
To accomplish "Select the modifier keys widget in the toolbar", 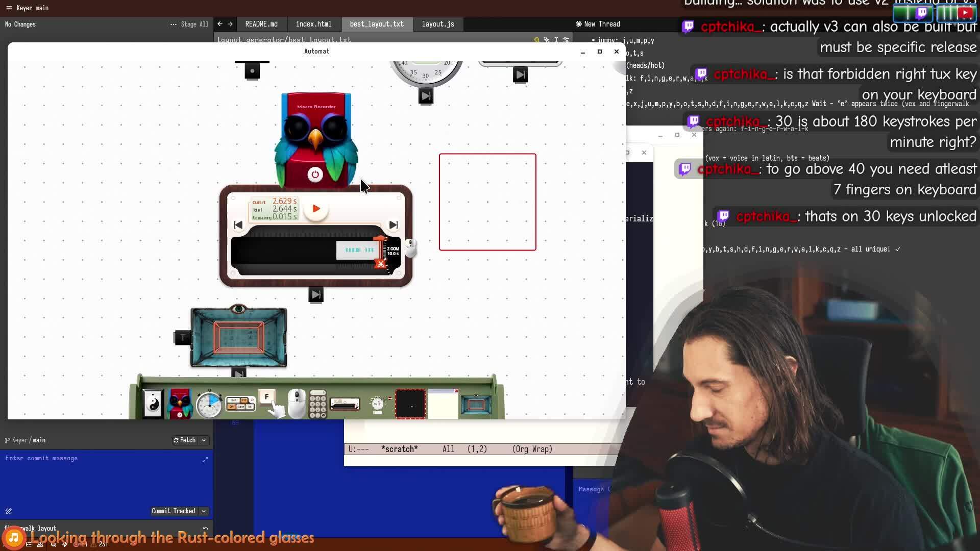I will coord(240,404).
